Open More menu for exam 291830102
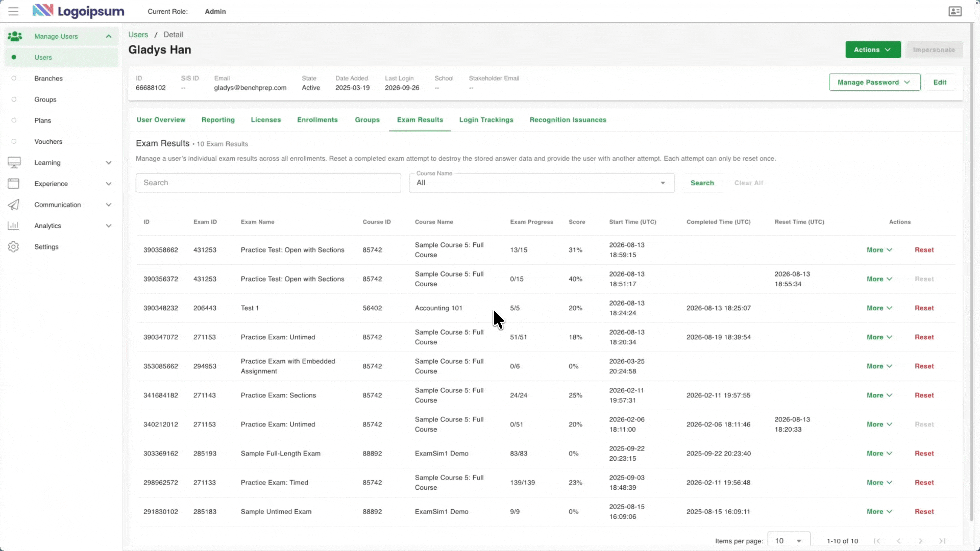The image size is (980, 551). [879, 512]
